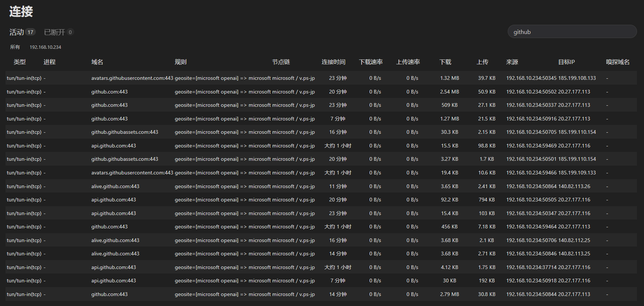Select alive.github.com row with source port 50864
This screenshot has height=306, width=644.
(321, 186)
